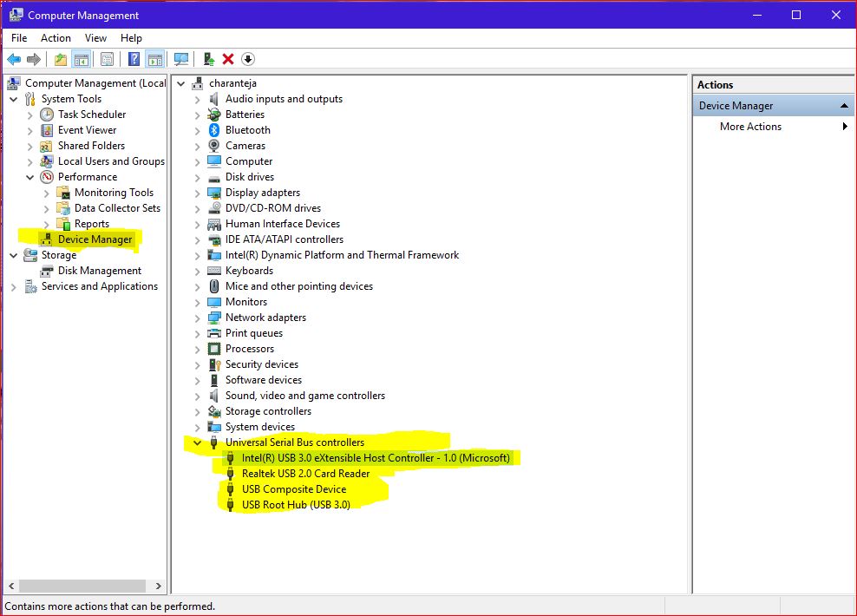Collapse the Performance node
Screen dimensions: 857x616
tap(30, 177)
